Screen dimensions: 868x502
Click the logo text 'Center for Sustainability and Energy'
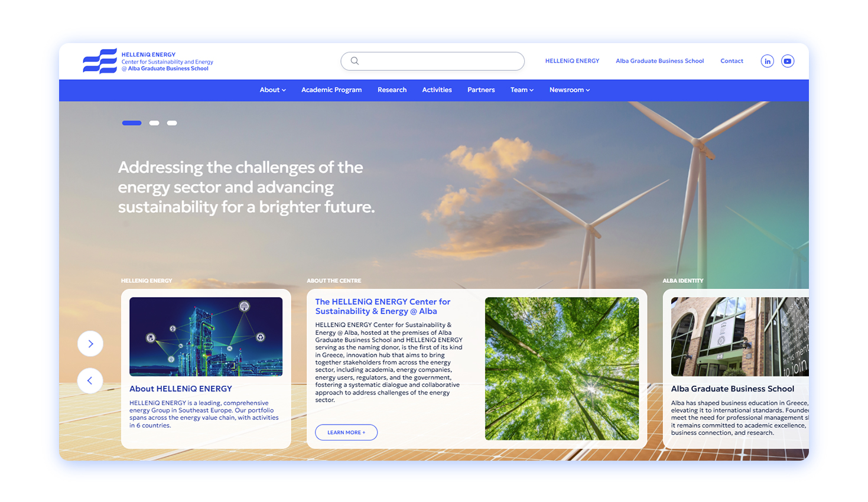[167, 61]
